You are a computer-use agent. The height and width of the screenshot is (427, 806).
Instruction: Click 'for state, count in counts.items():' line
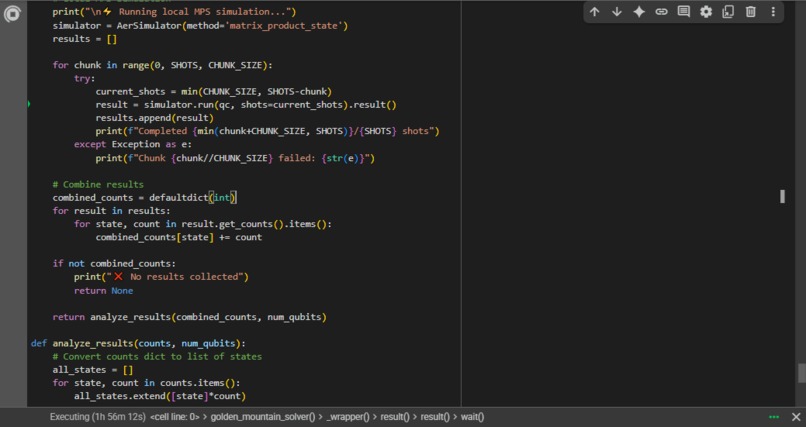[146, 383]
